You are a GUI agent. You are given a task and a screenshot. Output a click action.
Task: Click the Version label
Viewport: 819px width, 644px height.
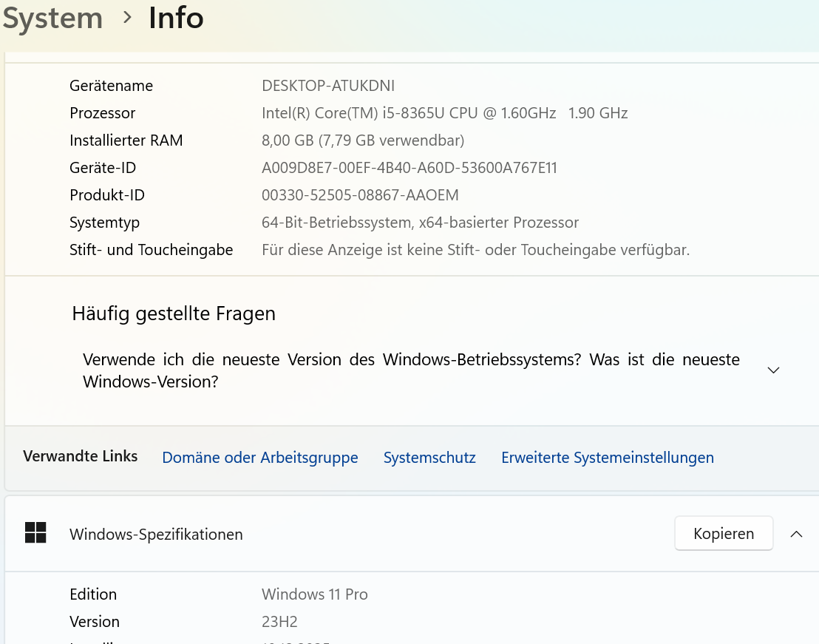(x=95, y=622)
